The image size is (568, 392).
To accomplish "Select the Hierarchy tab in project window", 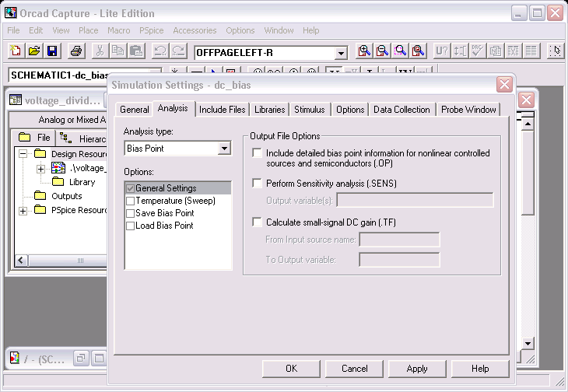I will tap(82, 138).
